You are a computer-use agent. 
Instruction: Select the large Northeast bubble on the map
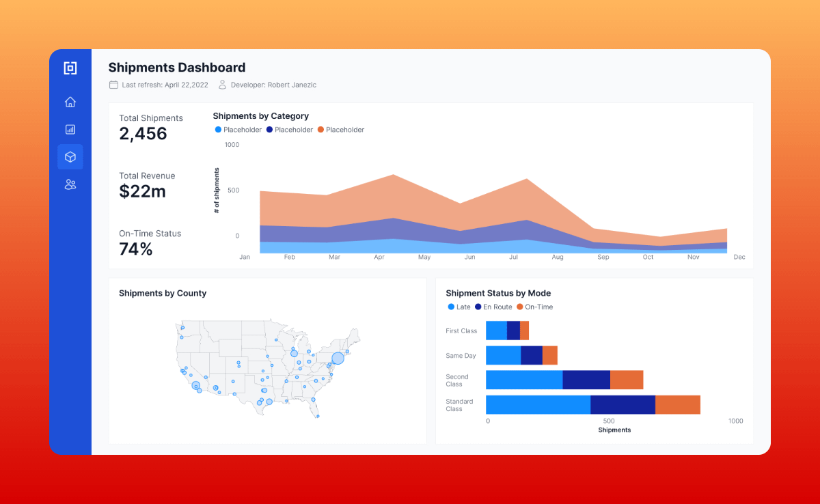[x=338, y=358]
